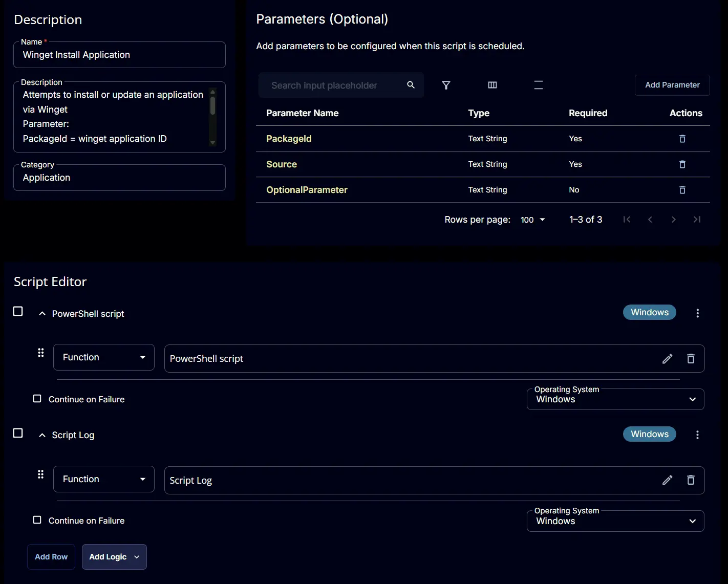Viewport: 728px width, 584px height.
Task: Open Operating System dropdown under PowerShell script
Action: 615,399
